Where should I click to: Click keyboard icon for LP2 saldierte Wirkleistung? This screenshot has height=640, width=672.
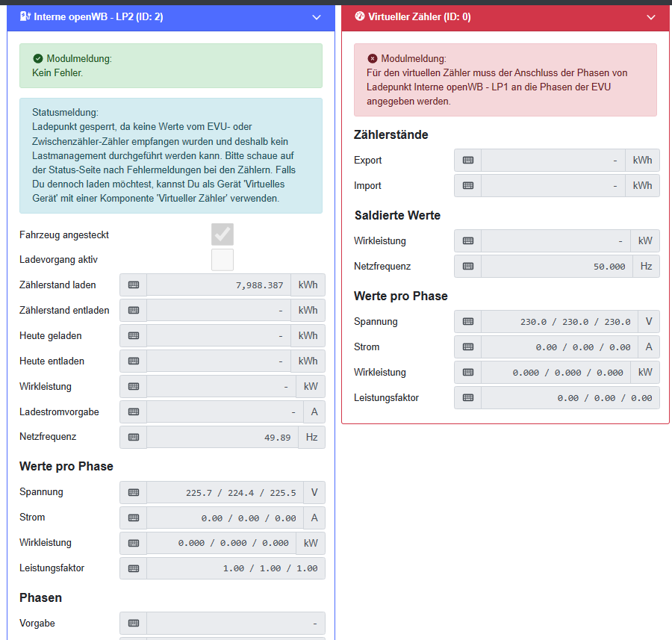point(134,387)
